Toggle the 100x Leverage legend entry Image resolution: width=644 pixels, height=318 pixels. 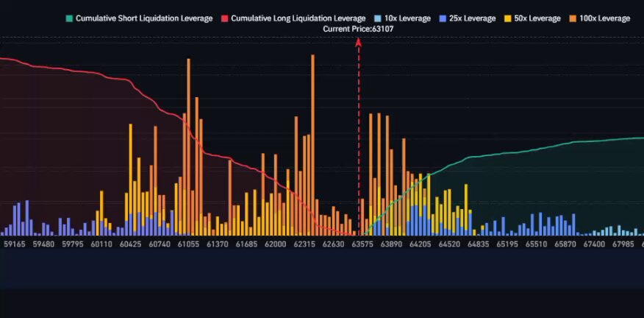pos(599,18)
